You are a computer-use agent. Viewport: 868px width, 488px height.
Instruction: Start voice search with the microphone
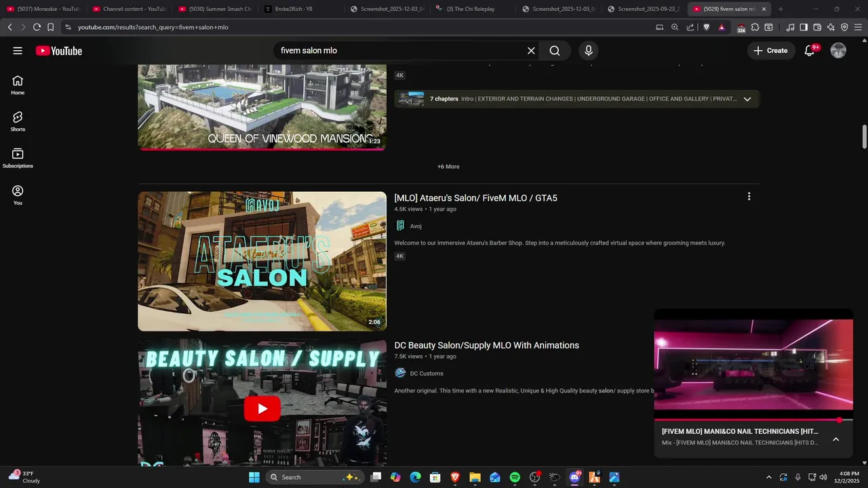[x=589, y=51]
